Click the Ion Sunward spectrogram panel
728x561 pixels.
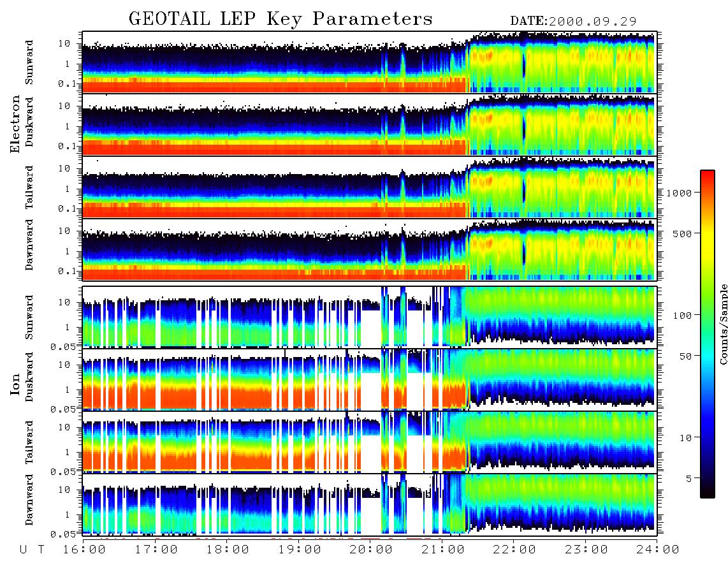[370, 317]
